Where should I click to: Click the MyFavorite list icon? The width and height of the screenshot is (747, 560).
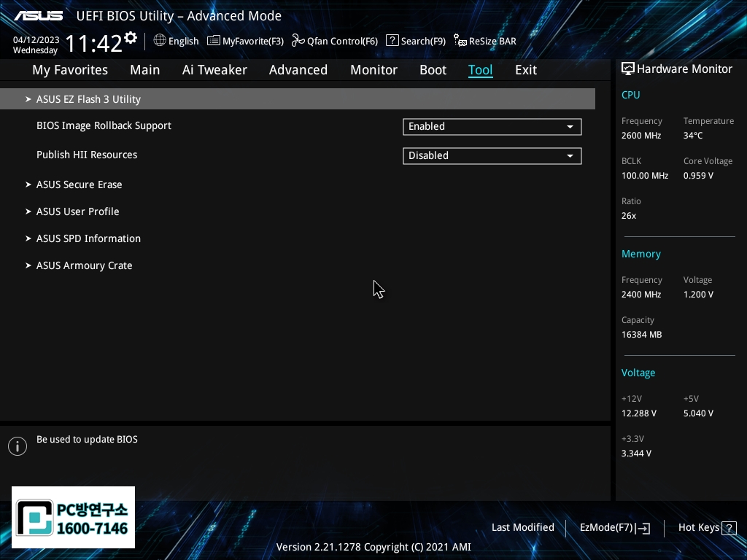point(214,41)
